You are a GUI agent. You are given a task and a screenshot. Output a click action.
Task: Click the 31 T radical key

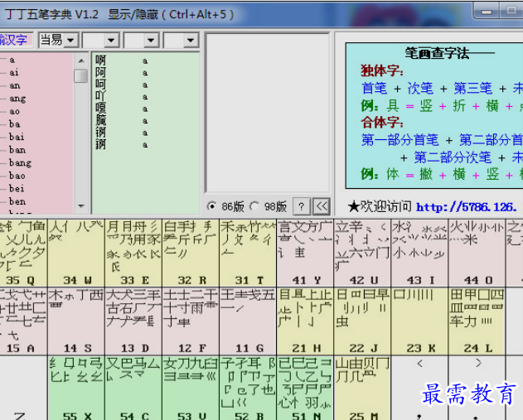tap(248, 253)
